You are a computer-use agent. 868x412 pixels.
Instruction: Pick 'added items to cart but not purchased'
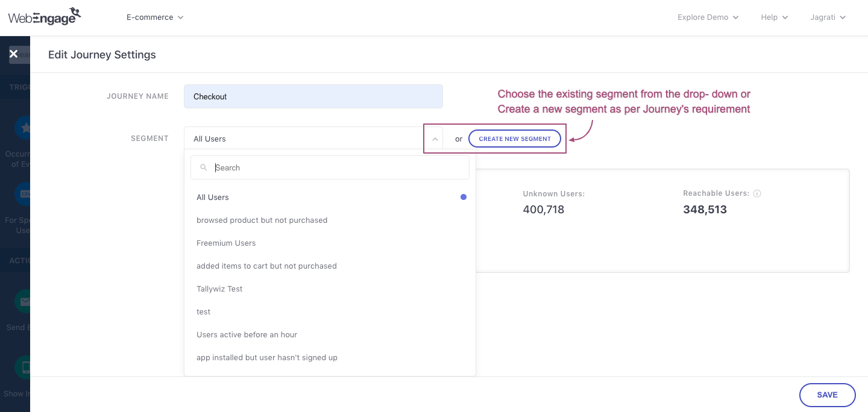266,266
